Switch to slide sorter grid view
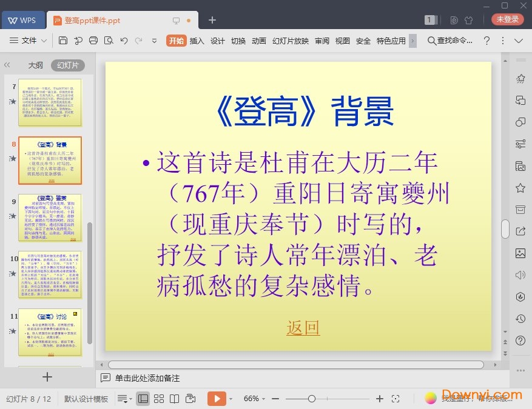The image size is (532, 409). pyautogui.click(x=159, y=399)
